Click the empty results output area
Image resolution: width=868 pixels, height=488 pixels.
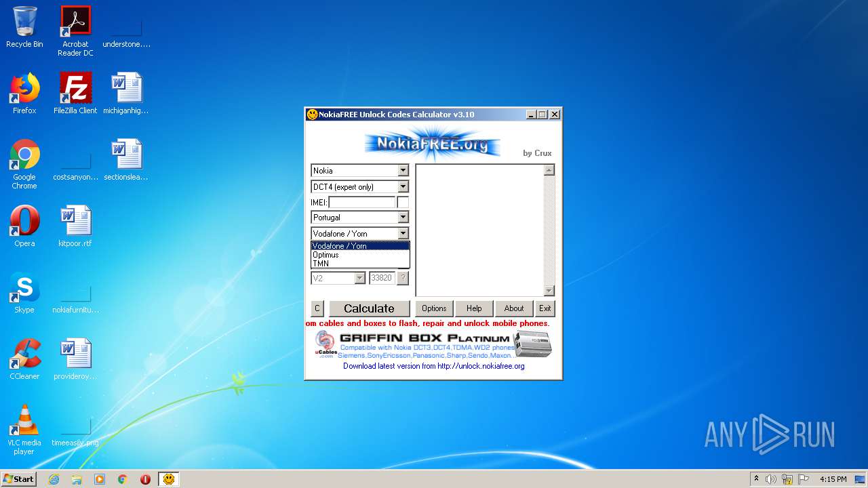coord(479,230)
